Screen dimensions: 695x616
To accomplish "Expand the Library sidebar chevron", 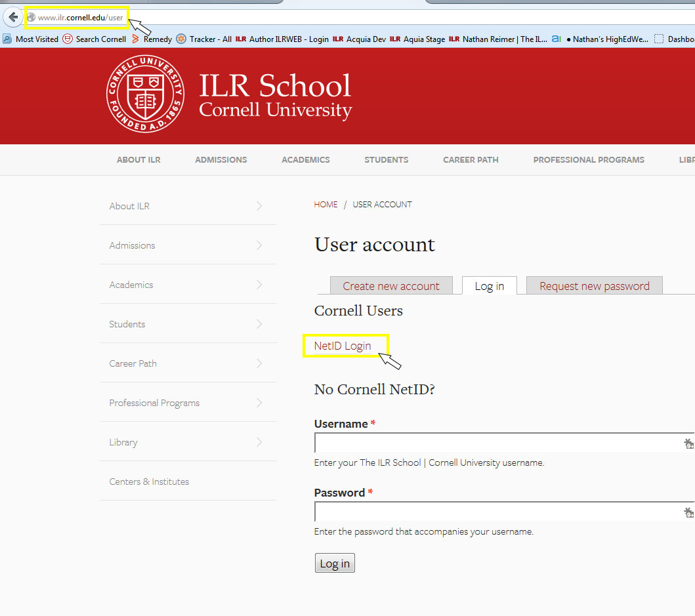I will 259,442.
